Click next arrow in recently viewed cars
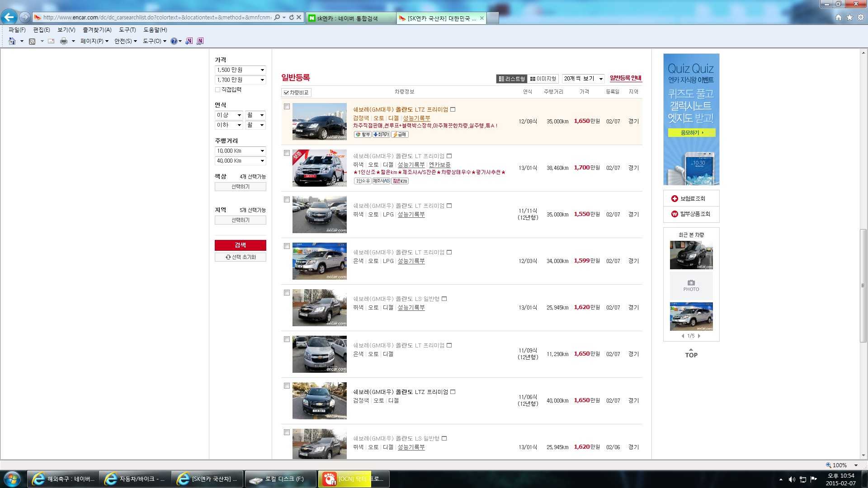868x488 pixels. [x=699, y=336]
